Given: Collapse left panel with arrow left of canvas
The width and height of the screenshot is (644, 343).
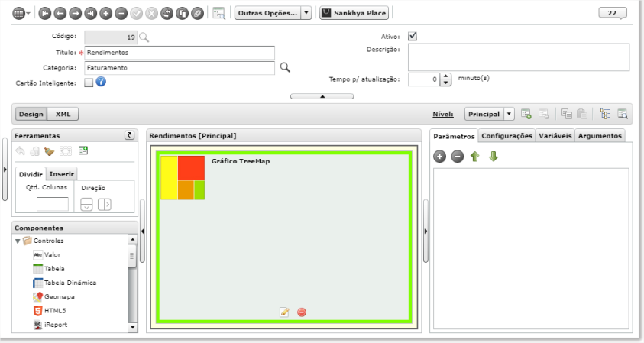Looking at the screenshot, I should [142, 231].
